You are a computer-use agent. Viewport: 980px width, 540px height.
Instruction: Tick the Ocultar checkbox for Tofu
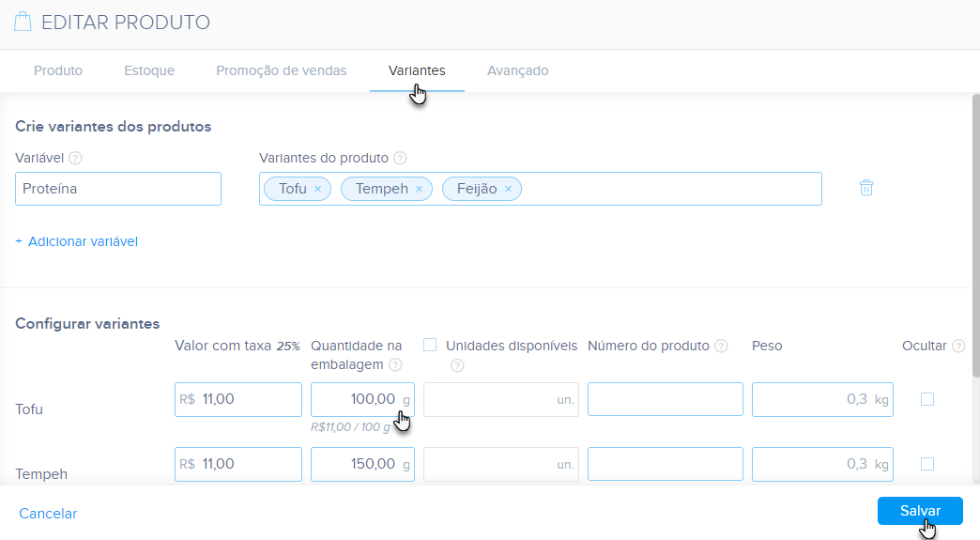927,399
